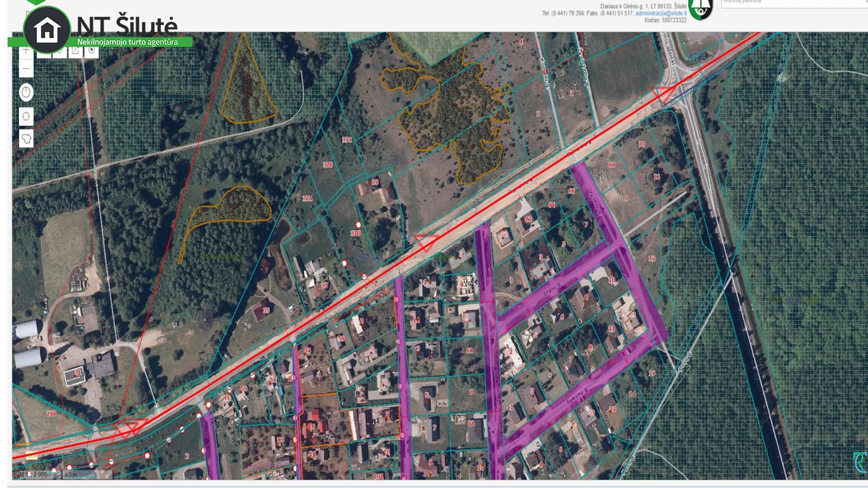
Task: Click parcel number 70 on map
Action: (642, 144)
